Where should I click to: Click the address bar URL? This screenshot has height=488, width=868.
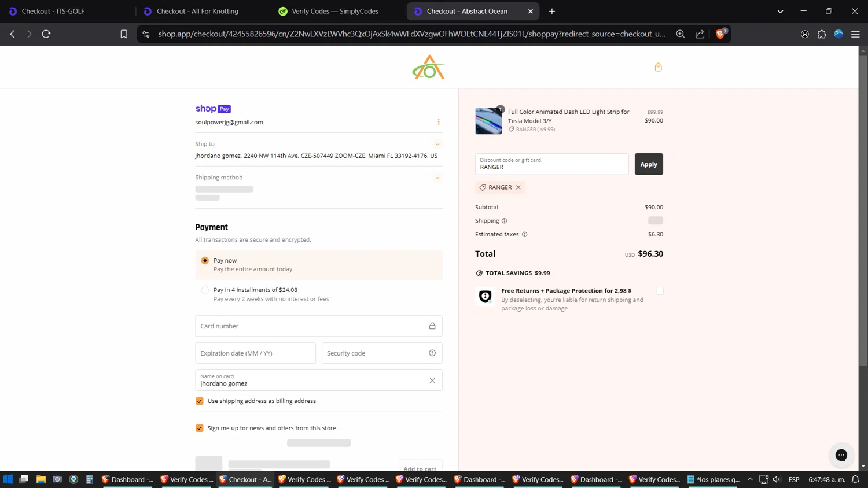(x=411, y=34)
